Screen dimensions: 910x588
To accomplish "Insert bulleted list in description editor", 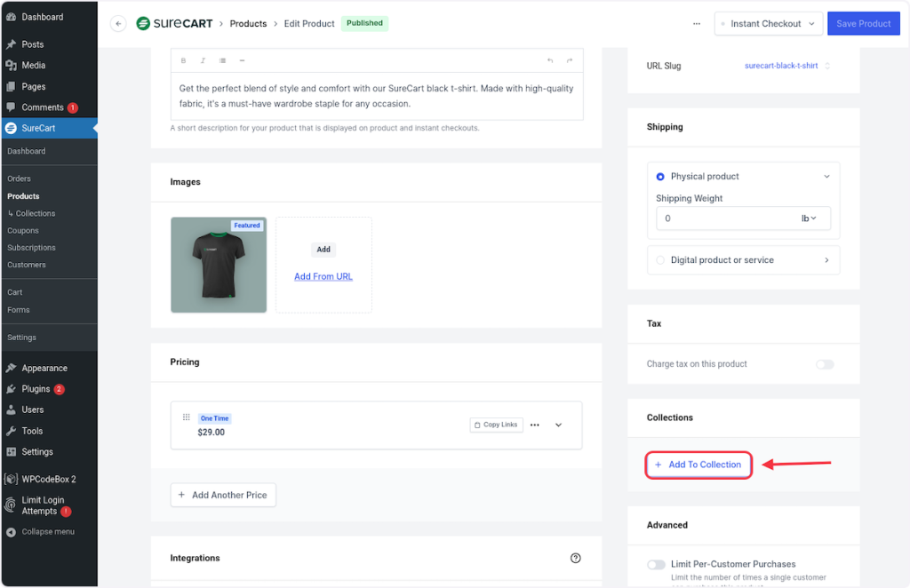I will coord(222,60).
